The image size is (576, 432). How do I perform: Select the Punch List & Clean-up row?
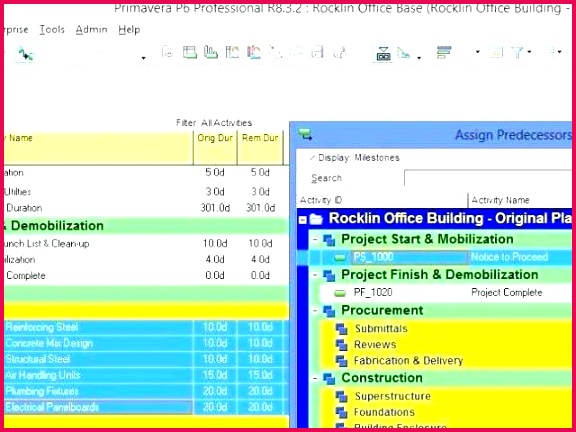147,244
